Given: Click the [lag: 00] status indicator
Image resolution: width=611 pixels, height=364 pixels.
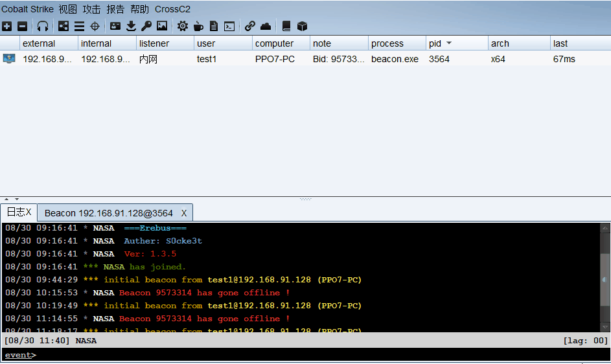Looking at the screenshot, I should click(x=585, y=341).
